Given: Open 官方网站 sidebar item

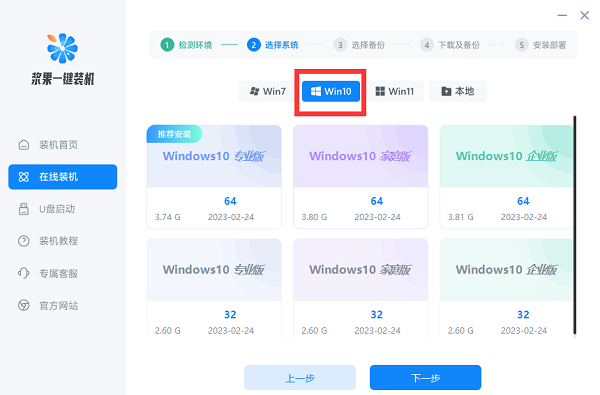Looking at the screenshot, I should tap(63, 305).
